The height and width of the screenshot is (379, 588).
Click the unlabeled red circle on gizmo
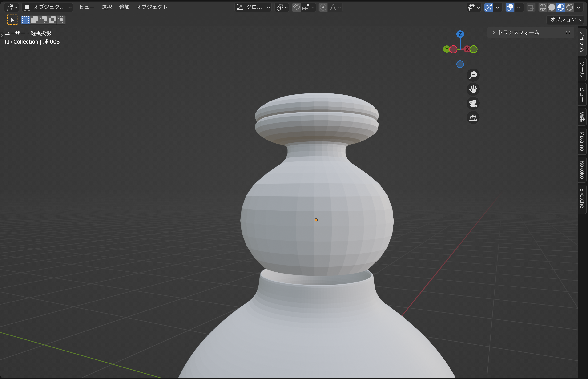pos(453,49)
